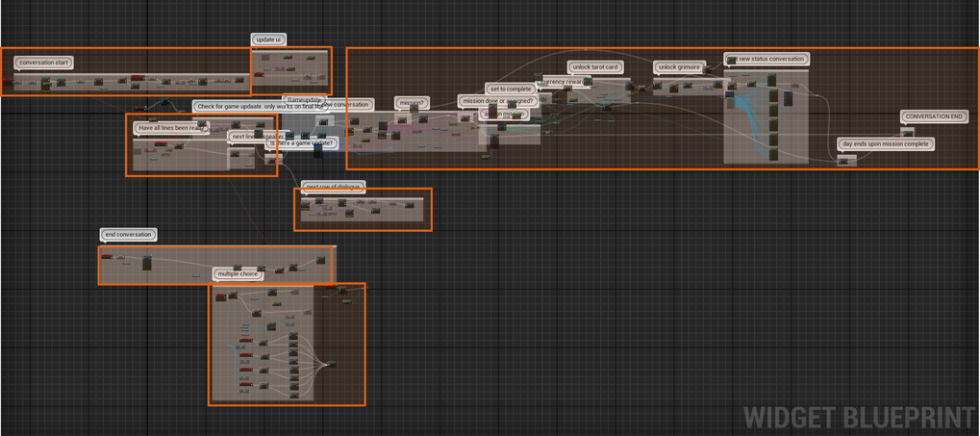980x436 pixels.
Task: Click the merge node right of multiple choice branches
Action: pos(332,363)
